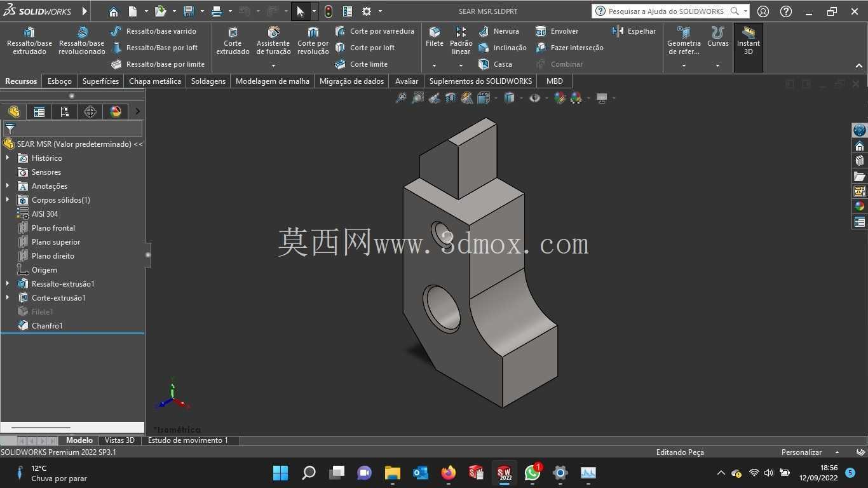This screenshot has height=488, width=868.
Task: Open the Geometria de referência tool
Action: coord(684,41)
